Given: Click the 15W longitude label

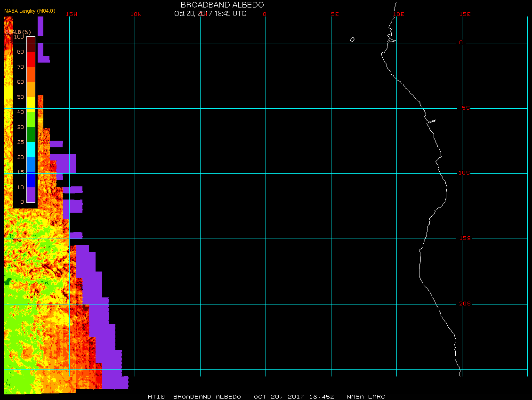Looking at the screenshot, I should coord(72,14).
